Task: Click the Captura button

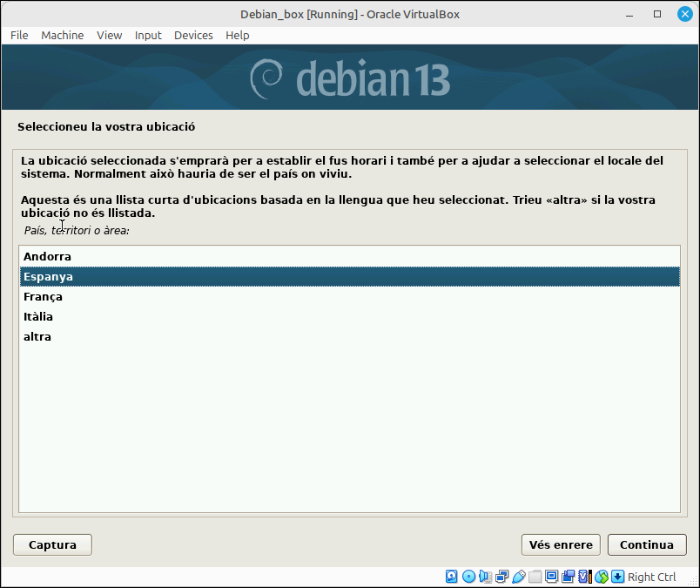Action: pos(53,544)
